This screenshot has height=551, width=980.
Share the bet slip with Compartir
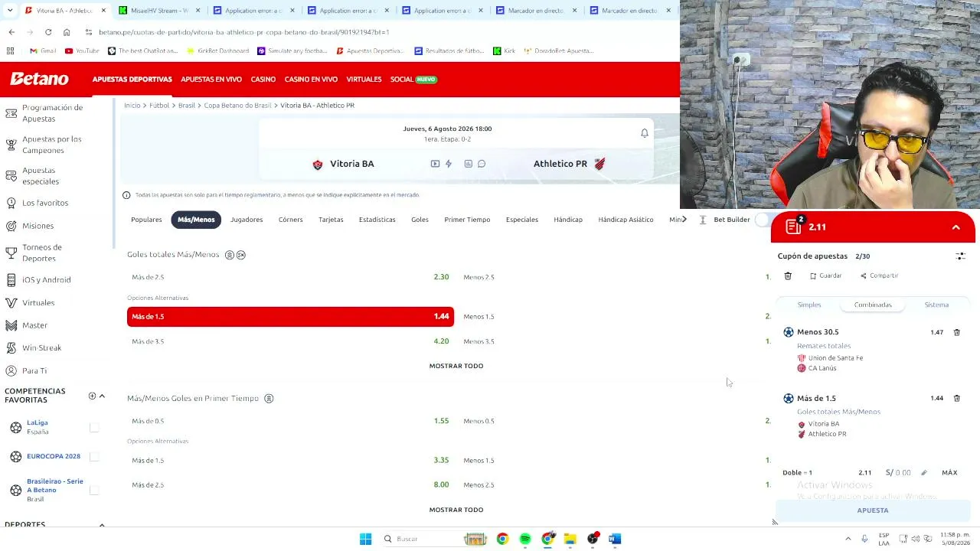[x=879, y=275]
